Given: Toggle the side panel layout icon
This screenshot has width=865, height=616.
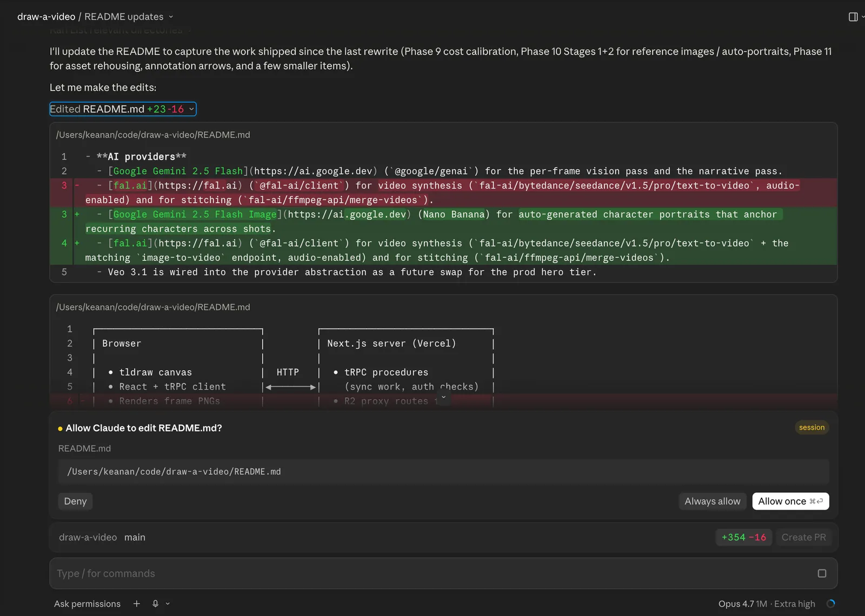Looking at the screenshot, I should pos(853,17).
